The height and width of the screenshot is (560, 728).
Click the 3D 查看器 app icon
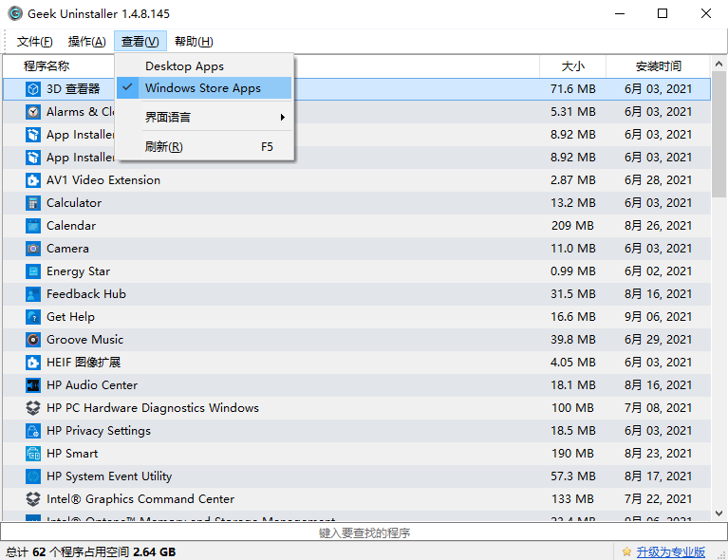33,88
